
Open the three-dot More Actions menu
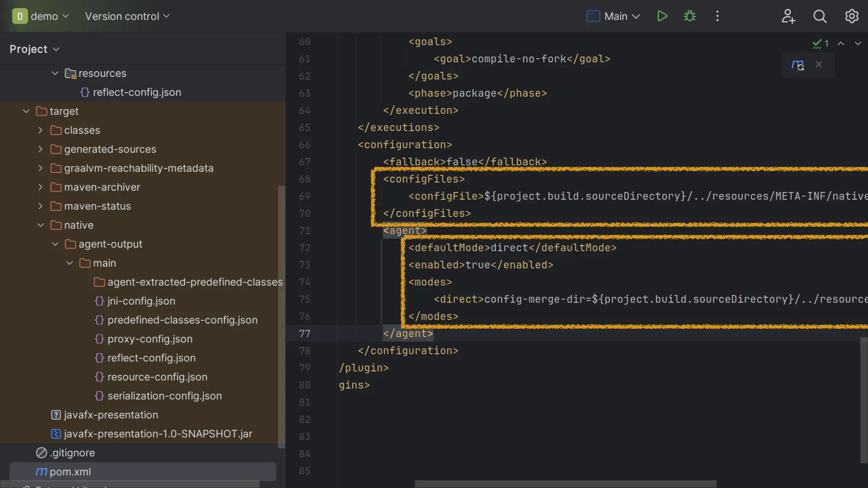717,16
